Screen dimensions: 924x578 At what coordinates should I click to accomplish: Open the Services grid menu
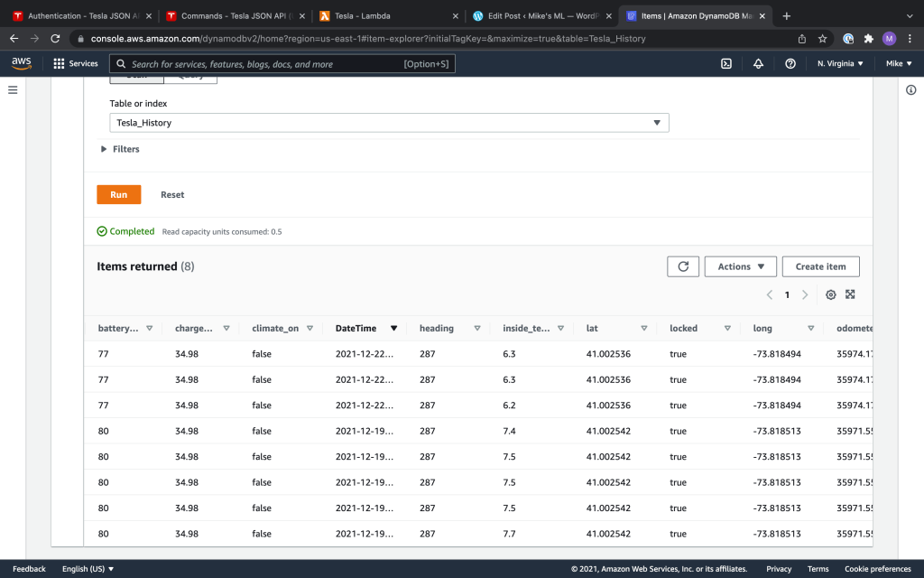(x=76, y=64)
